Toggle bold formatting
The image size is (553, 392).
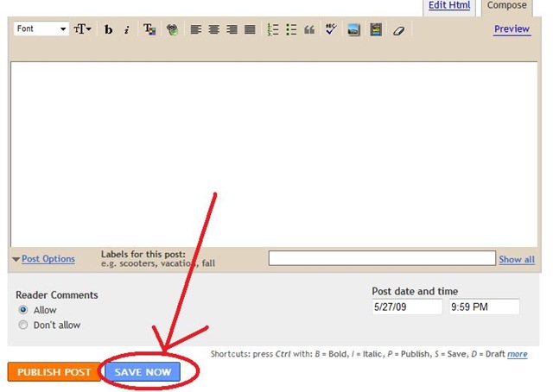[108, 29]
